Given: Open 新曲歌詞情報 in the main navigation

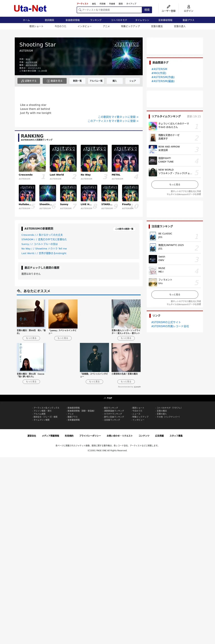Looking at the screenshot, I should (x=73, y=20).
